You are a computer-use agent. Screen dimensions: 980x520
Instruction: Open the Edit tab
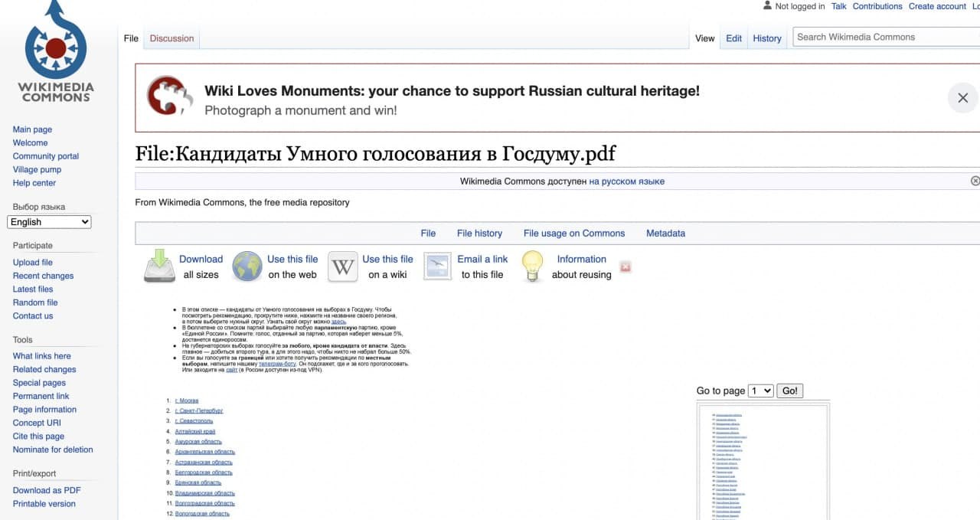(733, 38)
